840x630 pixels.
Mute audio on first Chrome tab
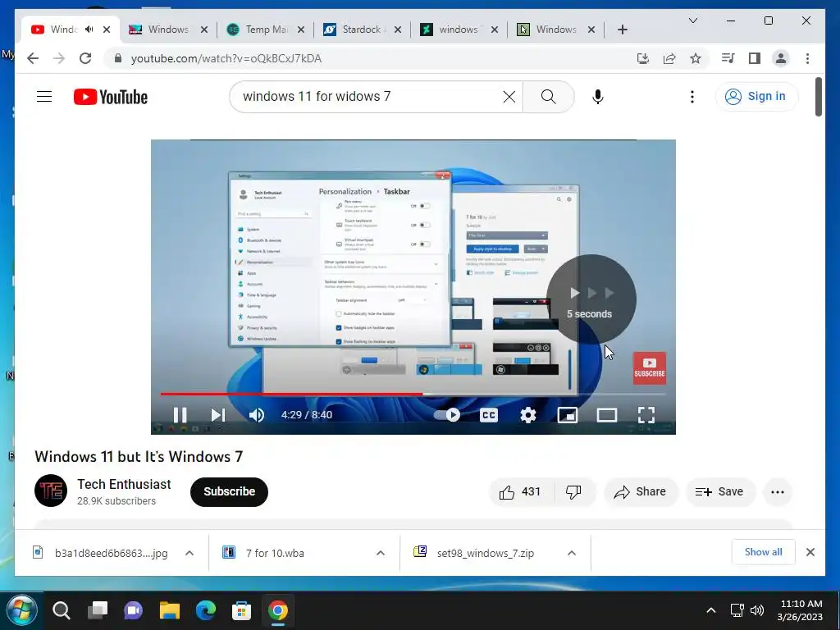[89, 30]
